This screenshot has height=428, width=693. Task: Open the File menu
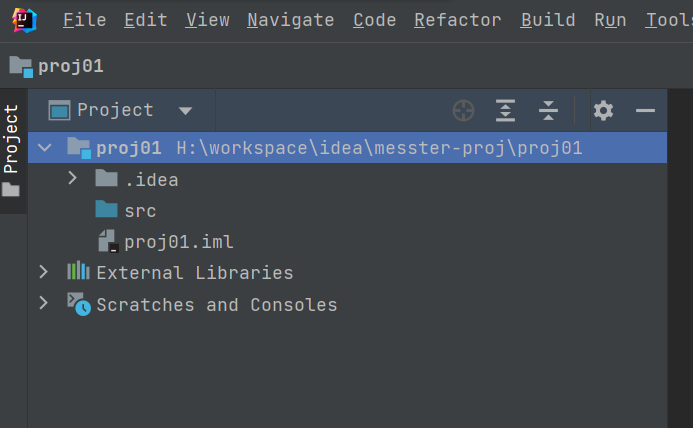point(84,20)
